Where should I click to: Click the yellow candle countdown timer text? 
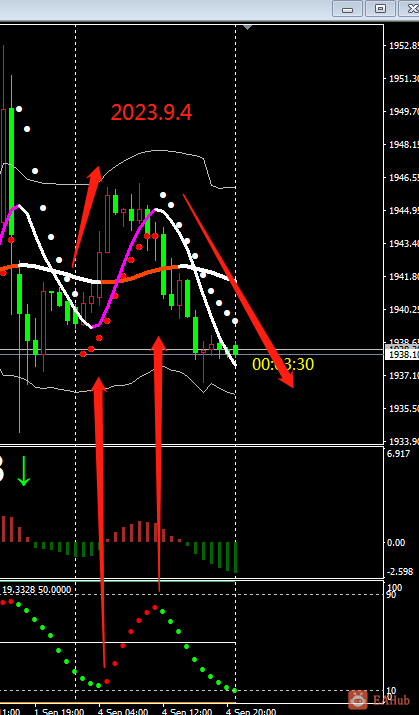(x=283, y=364)
